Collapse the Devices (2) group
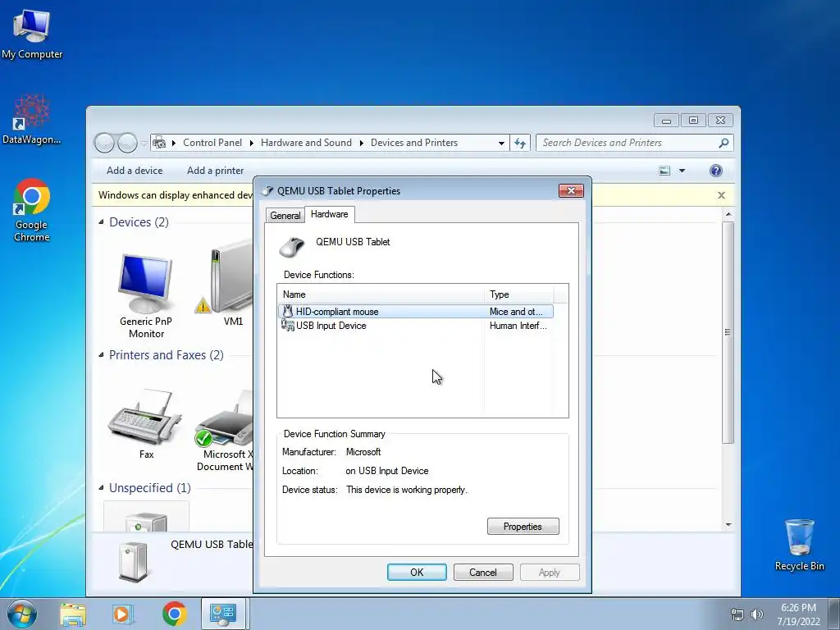840x630 pixels. (101, 221)
